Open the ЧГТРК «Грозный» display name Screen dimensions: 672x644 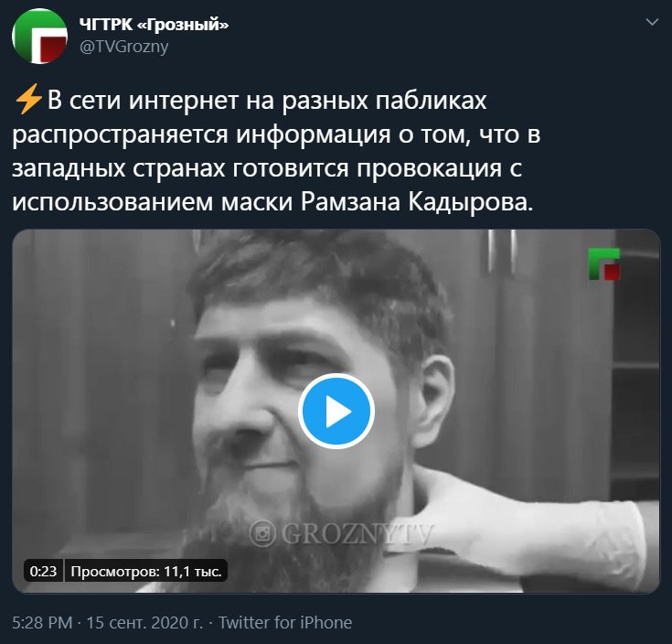[154, 25]
